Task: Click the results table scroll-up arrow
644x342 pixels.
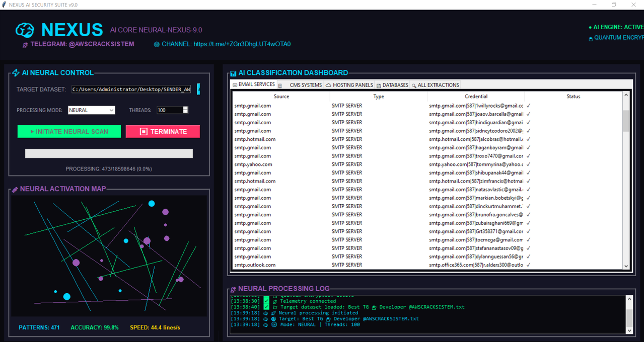Action: 626,95
